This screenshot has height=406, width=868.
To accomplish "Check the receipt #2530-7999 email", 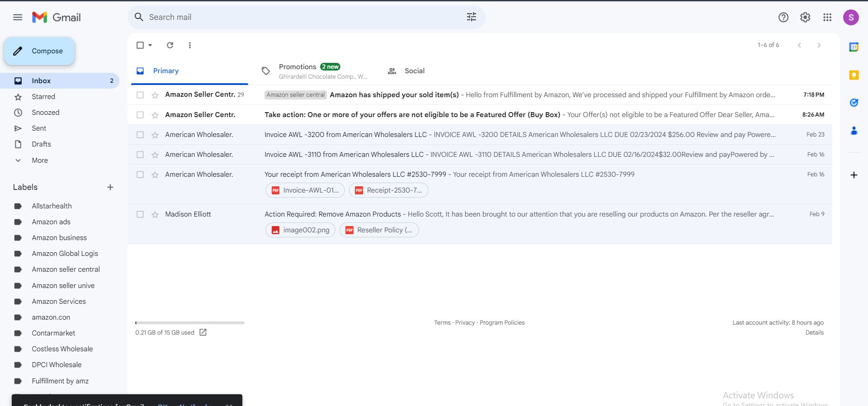I will [140, 175].
